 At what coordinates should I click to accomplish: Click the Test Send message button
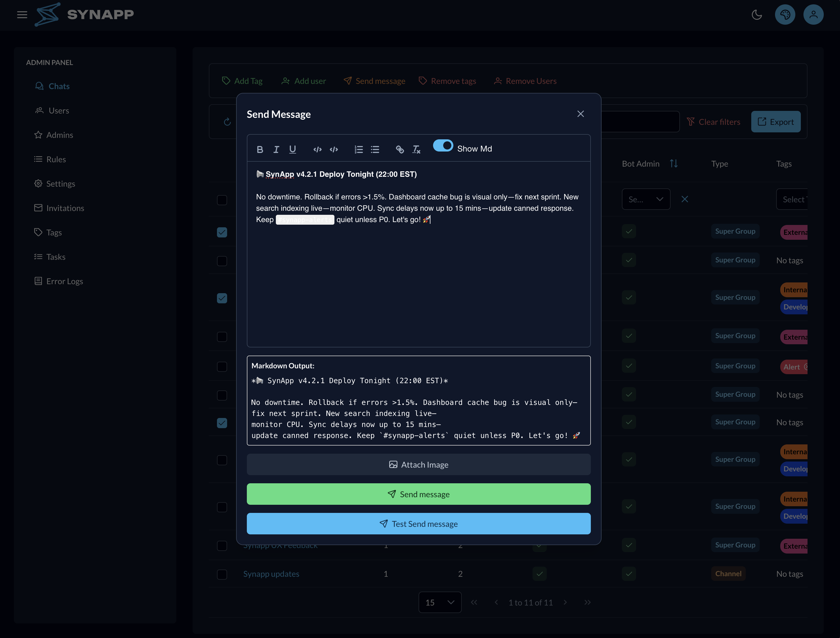point(419,524)
